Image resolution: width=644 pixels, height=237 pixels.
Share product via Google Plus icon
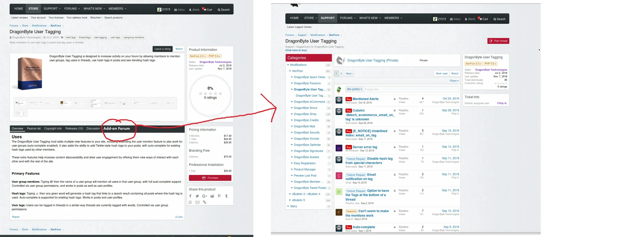pos(205,196)
